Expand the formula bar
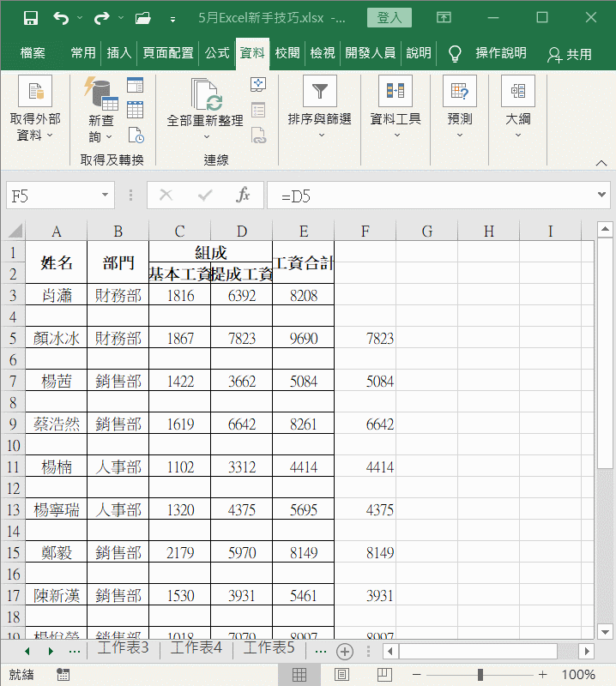 (x=602, y=196)
